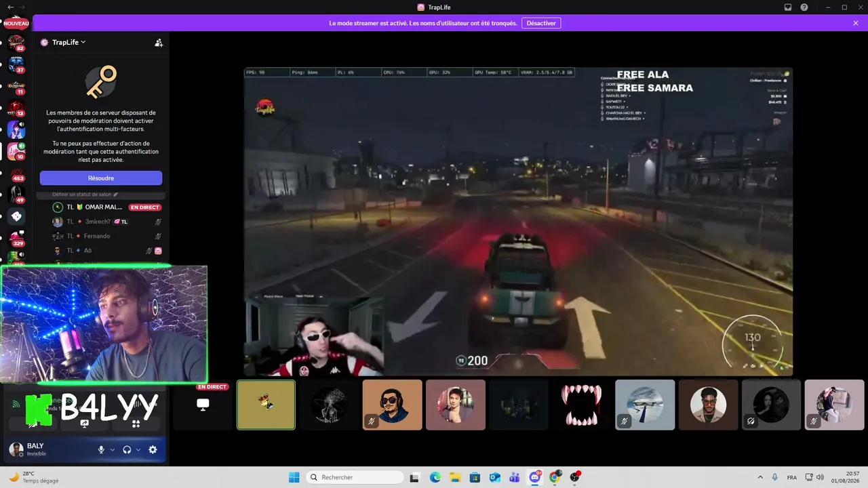The height and width of the screenshot is (488, 868).
Task: Select the yellow participant tile with green border
Action: [266, 405]
